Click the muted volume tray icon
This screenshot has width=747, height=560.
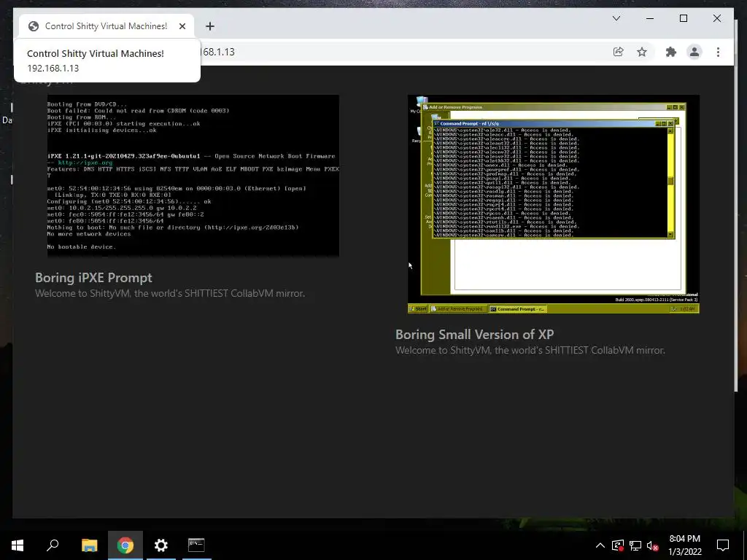652,545
